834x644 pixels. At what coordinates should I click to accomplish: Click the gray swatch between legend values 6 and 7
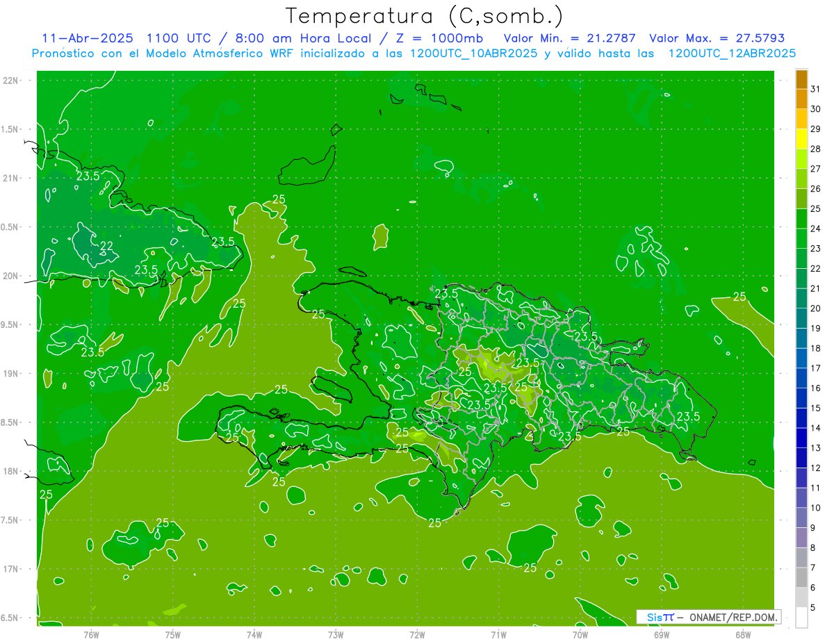click(x=801, y=578)
